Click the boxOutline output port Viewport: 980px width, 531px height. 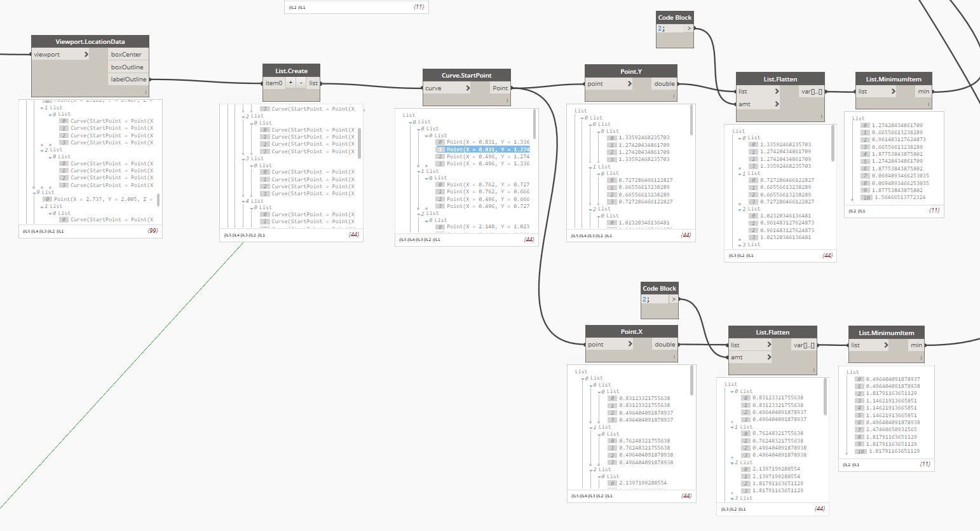click(x=128, y=67)
